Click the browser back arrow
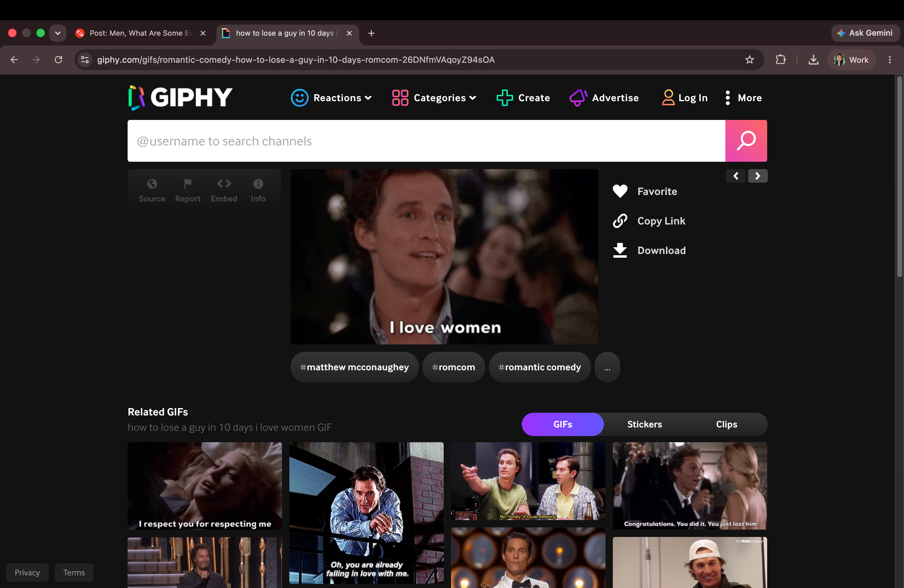This screenshot has height=588, width=904. (x=14, y=60)
